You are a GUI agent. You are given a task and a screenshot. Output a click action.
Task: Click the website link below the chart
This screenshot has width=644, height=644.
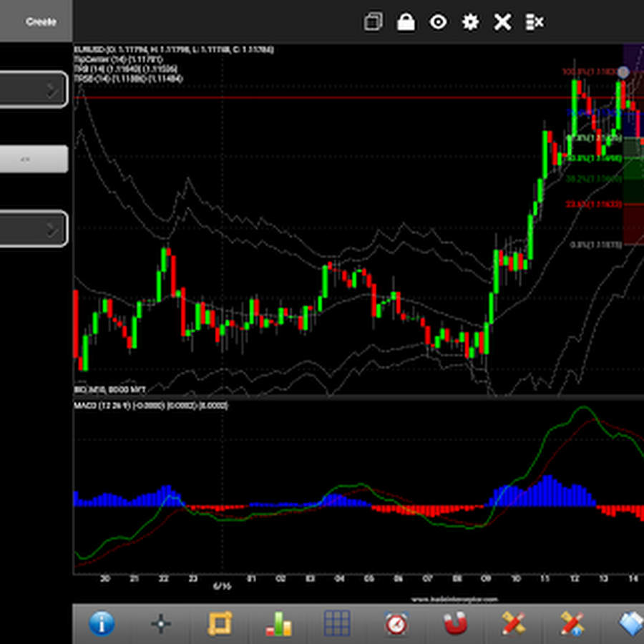(x=454, y=600)
